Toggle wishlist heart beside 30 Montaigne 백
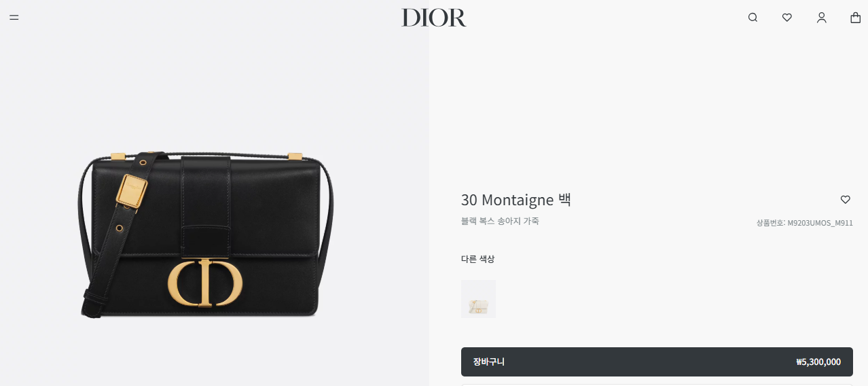The width and height of the screenshot is (868, 386). (845, 200)
